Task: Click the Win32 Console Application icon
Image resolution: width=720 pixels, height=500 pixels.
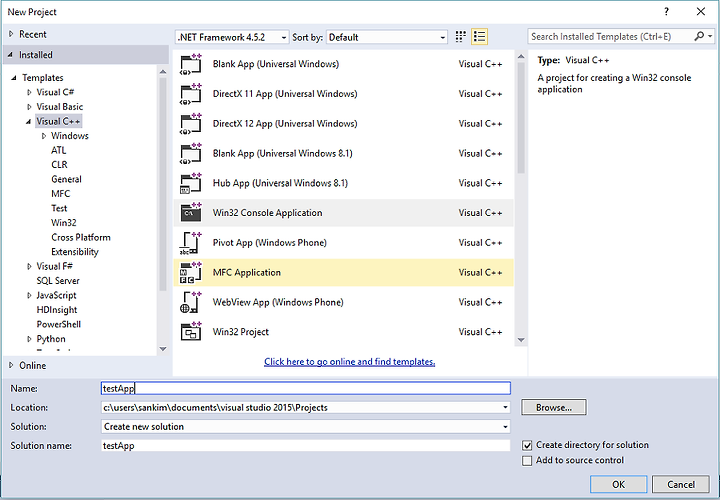Action: 191,213
